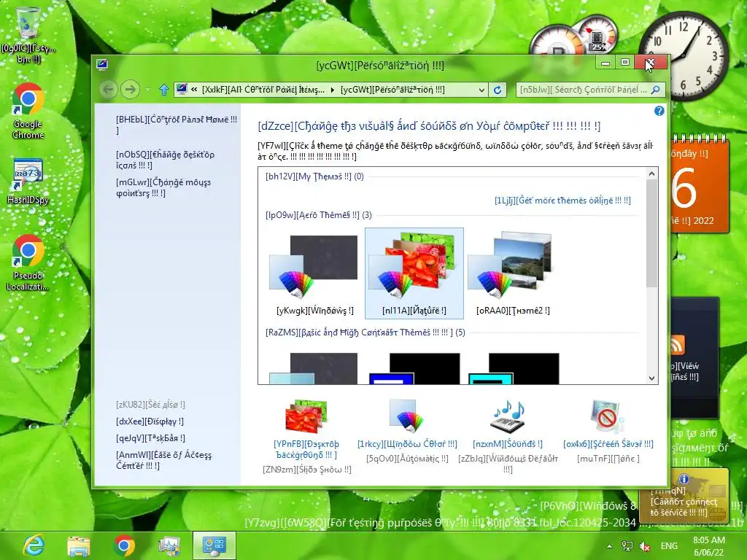The height and width of the screenshot is (560, 747).
Task: Click the ENG language indicator
Action: coord(669,546)
